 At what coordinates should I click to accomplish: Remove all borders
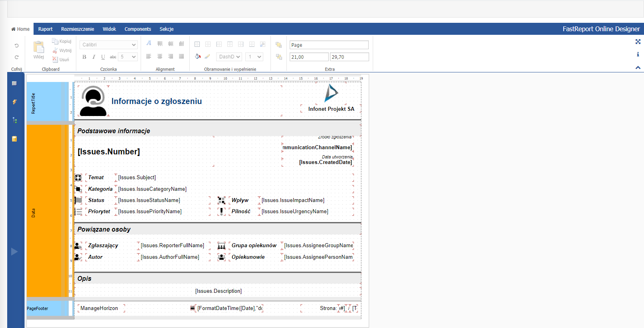click(208, 44)
